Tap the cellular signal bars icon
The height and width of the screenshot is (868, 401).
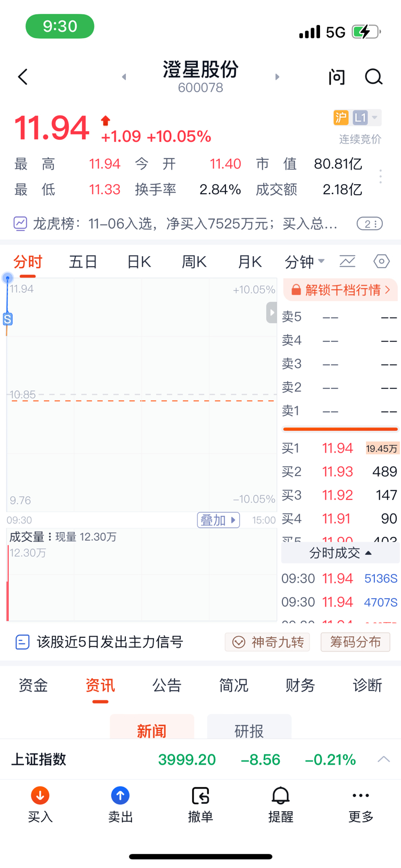tap(310, 32)
